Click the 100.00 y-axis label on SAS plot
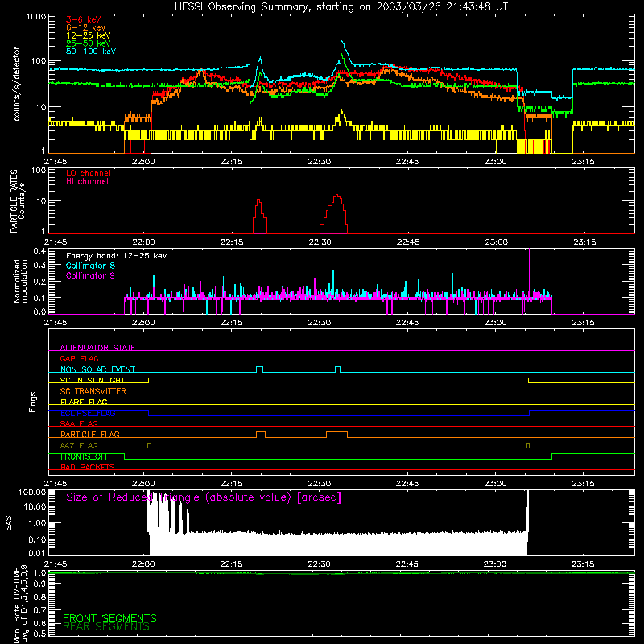 pyautogui.click(x=32, y=493)
